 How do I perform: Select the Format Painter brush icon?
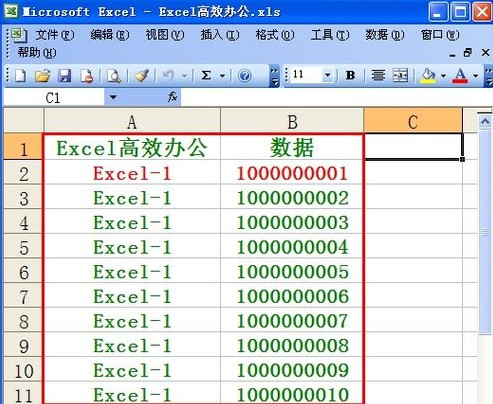tap(141, 76)
